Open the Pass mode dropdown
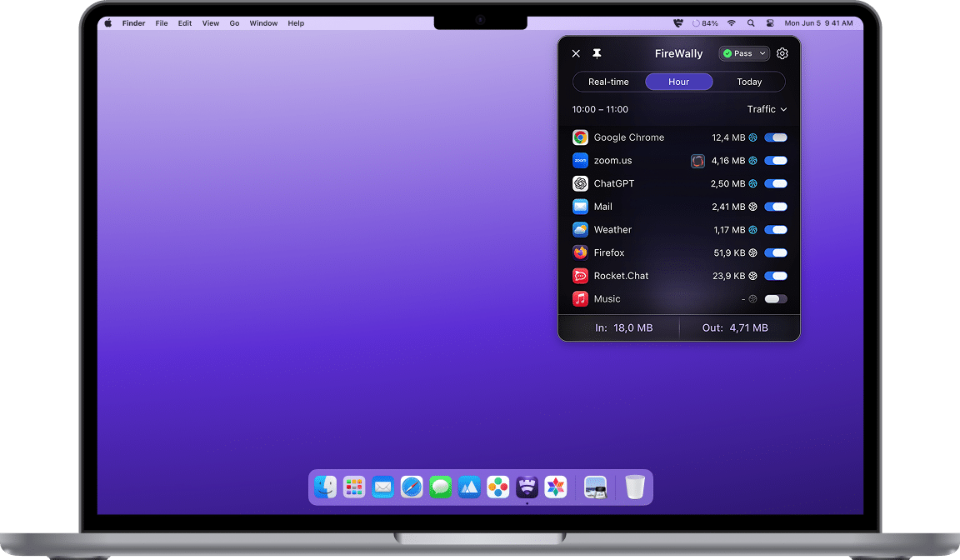This screenshot has height=560, width=960. click(744, 54)
